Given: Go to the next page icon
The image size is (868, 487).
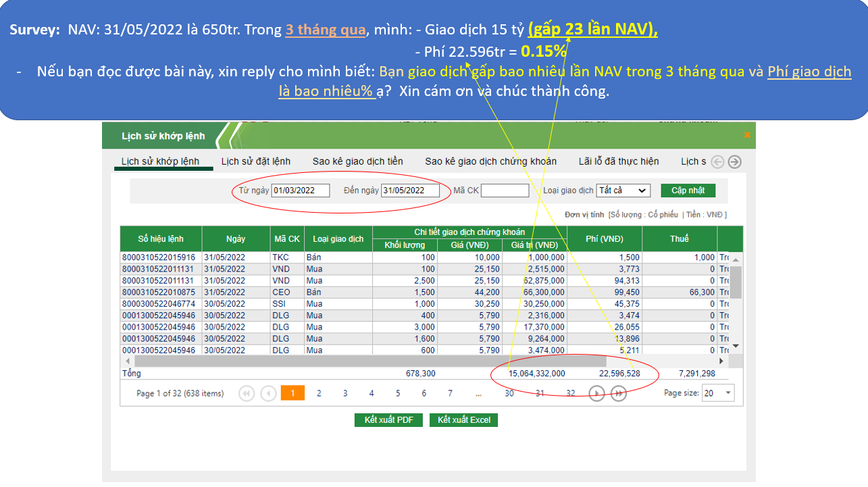Looking at the screenshot, I should click(596, 394).
